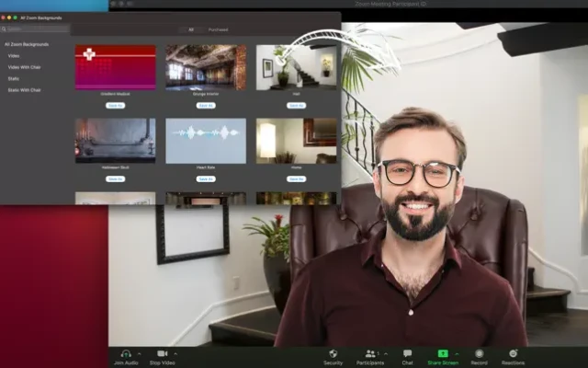Image resolution: width=588 pixels, height=368 pixels.
Task: Switch to the All tab
Action: pyautogui.click(x=191, y=29)
